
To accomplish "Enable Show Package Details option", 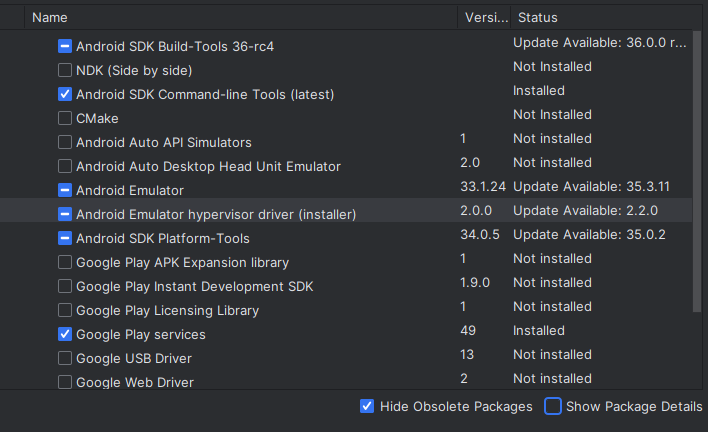I will pos(553,406).
